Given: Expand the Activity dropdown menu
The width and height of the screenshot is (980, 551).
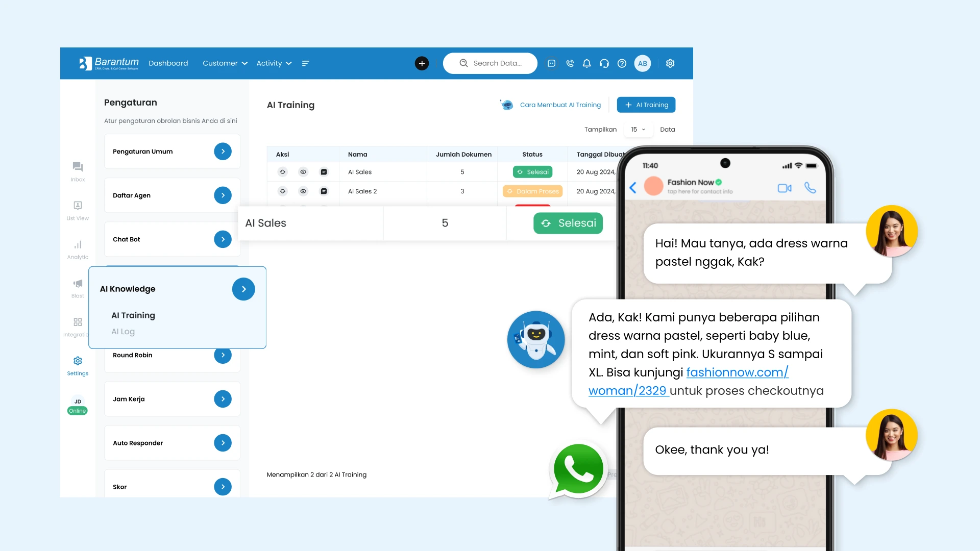Looking at the screenshot, I should click(x=273, y=63).
